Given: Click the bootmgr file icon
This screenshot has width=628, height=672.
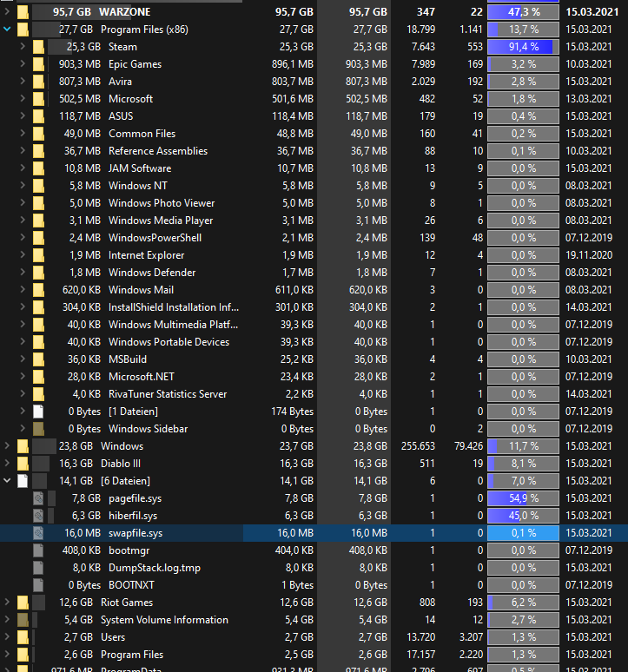Looking at the screenshot, I should coord(38,550).
